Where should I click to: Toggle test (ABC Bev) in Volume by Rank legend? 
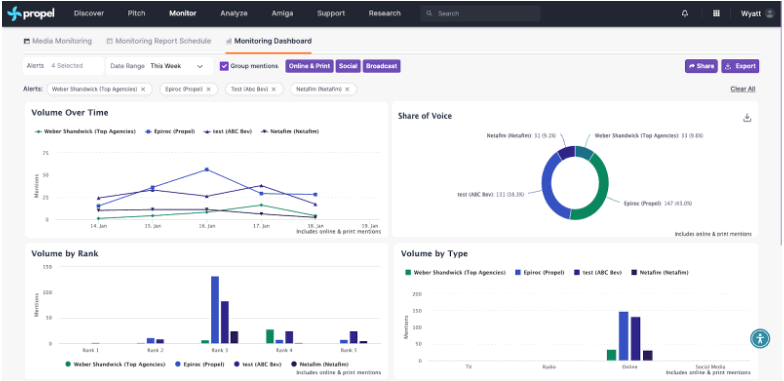[x=258, y=364]
